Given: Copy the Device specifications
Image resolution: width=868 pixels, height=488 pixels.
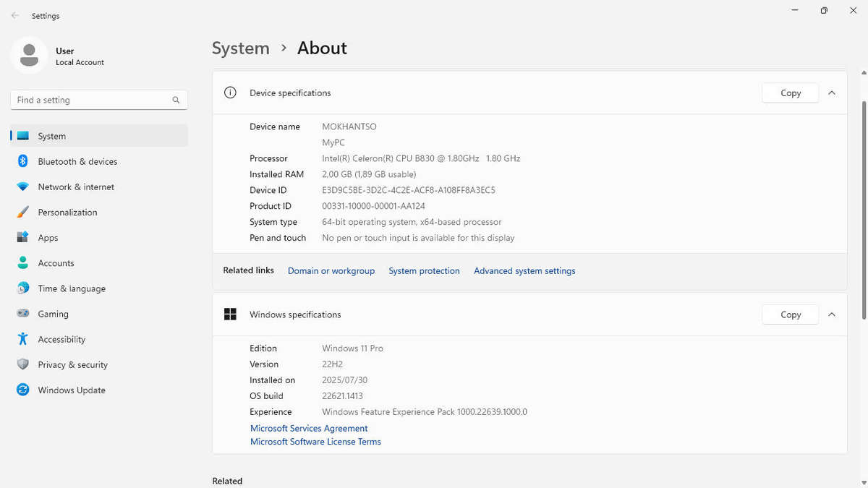Looking at the screenshot, I should pyautogui.click(x=791, y=93).
